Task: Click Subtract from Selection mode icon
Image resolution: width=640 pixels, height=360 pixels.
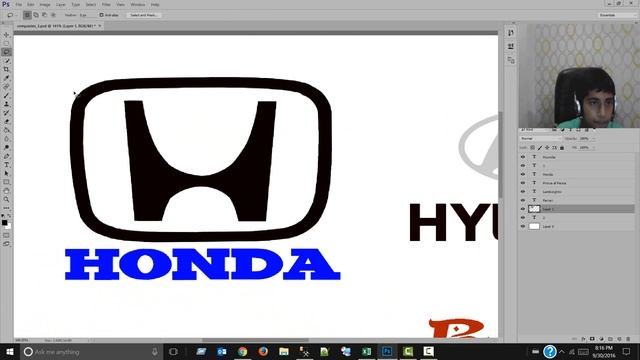Action: (44, 15)
